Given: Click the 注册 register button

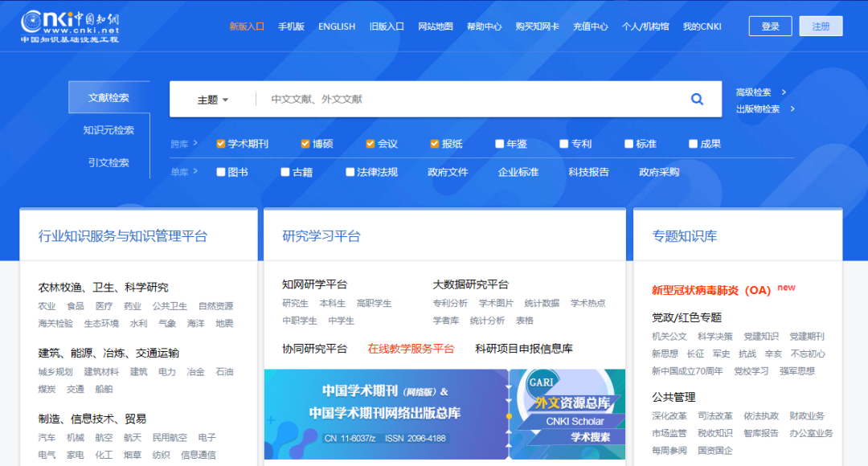Looking at the screenshot, I should pos(821,27).
